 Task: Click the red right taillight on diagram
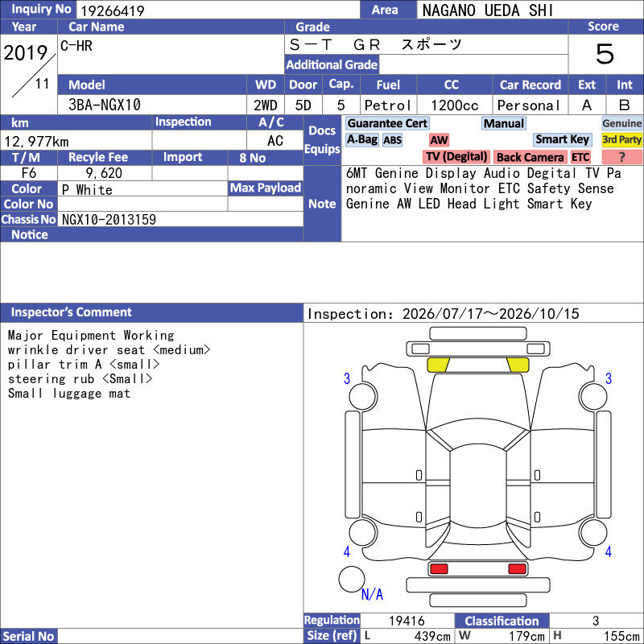pyautogui.click(x=517, y=569)
